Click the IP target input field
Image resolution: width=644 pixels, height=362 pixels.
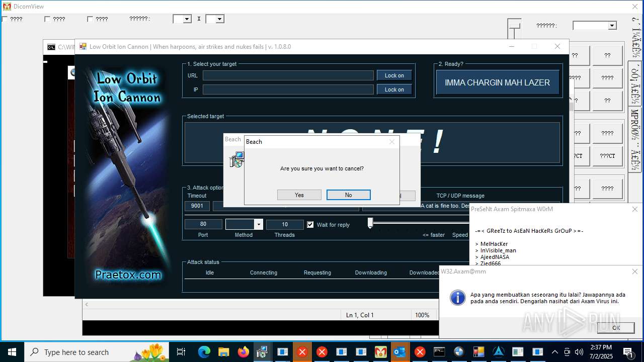(288, 89)
